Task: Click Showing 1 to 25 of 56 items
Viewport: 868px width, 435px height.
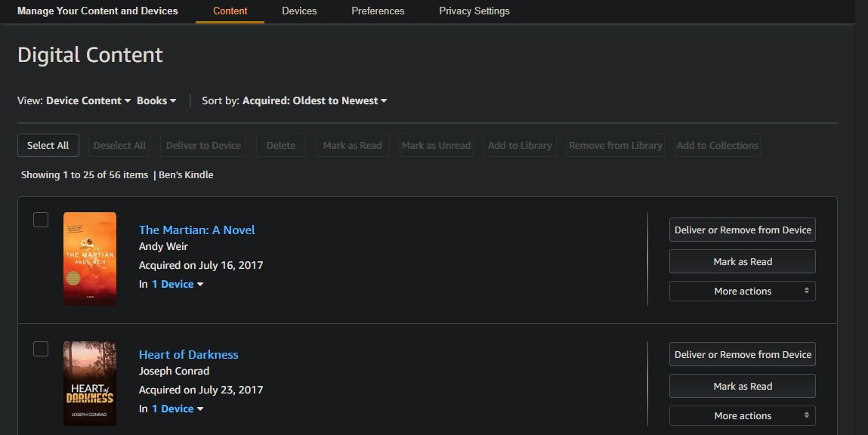Action: 85,175
